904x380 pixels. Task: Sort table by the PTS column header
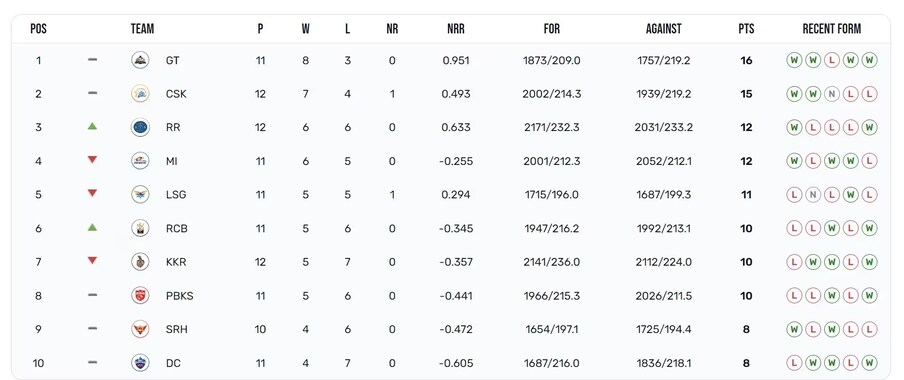click(x=746, y=29)
